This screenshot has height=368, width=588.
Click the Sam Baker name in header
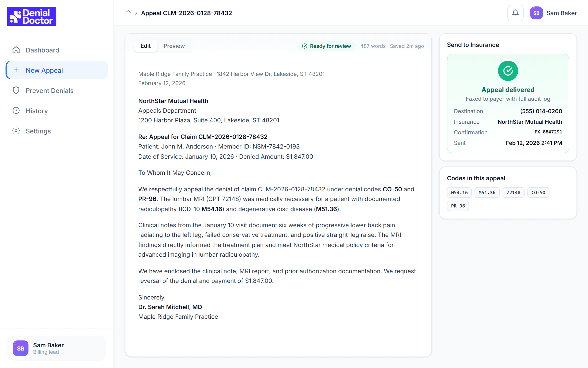point(562,13)
